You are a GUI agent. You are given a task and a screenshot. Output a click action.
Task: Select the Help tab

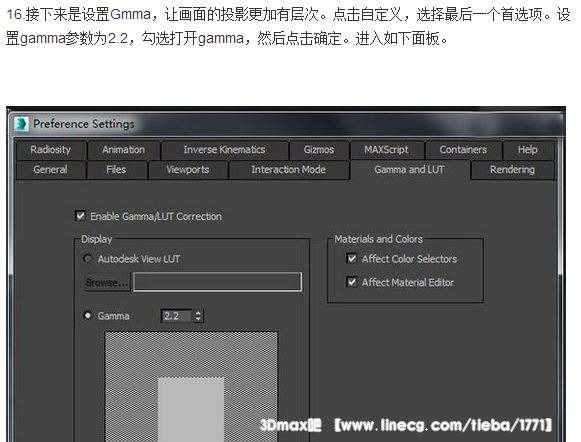[x=528, y=150]
